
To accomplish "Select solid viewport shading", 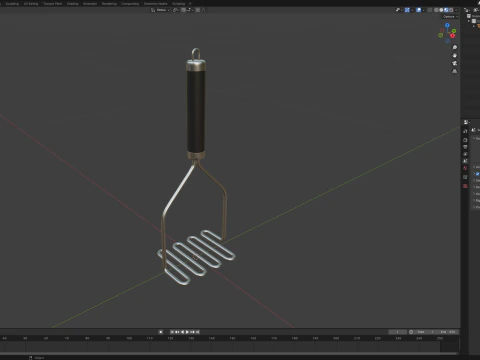I will (x=441, y=10).
